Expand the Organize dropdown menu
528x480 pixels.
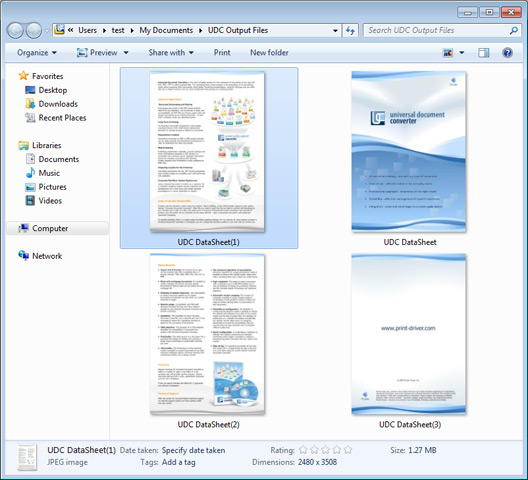[x=37, y=53]
